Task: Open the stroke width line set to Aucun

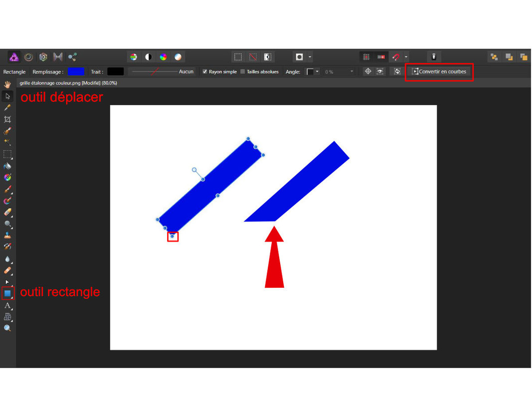Action: pyautogui.click(x=162, y=72)
